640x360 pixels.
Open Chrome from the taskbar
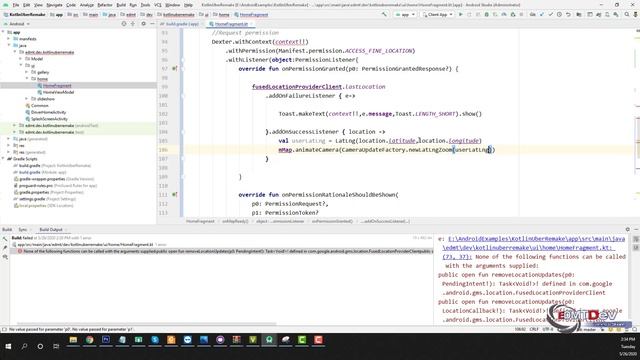89,340
